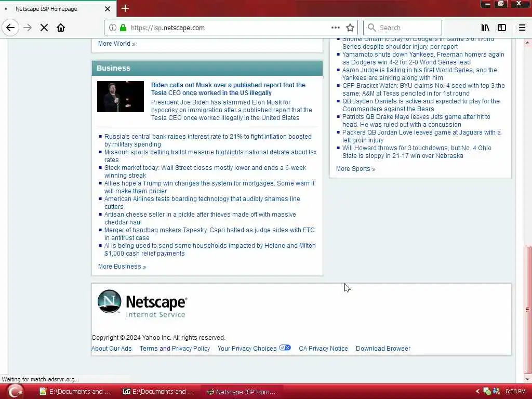Open the American Airlines boarding technology story
Viewport: 532px width, 399px height.
point(202,203)
